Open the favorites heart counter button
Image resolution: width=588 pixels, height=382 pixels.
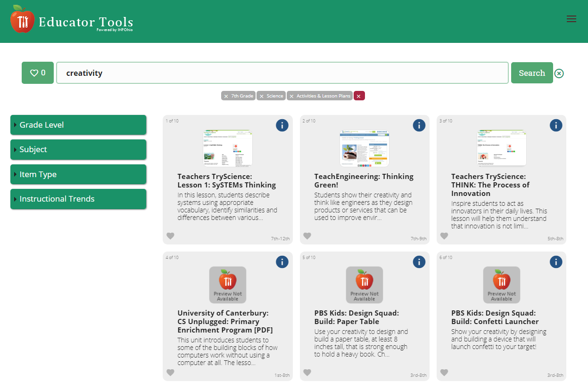coord(38,73)
